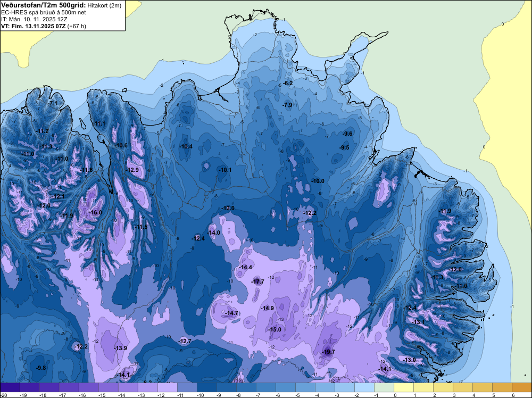The image size is (532, 398).
Task: Click the -9.5 temperature label
Action: pos(344,147)
